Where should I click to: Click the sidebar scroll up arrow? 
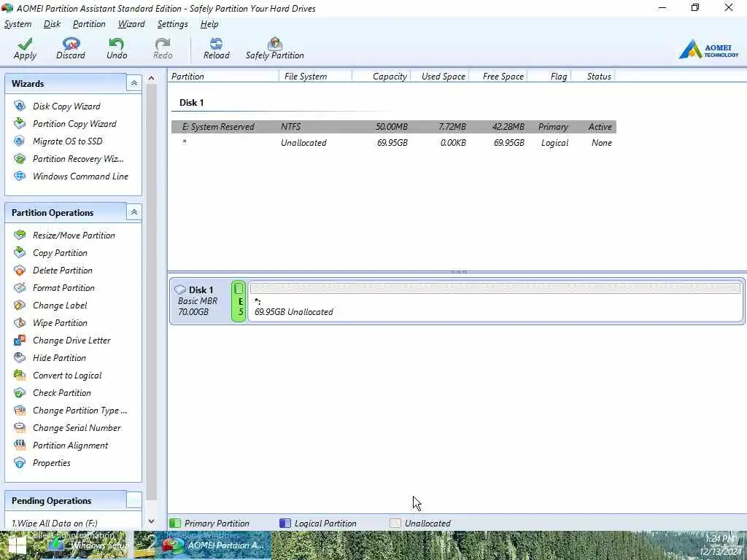(152, 78)
